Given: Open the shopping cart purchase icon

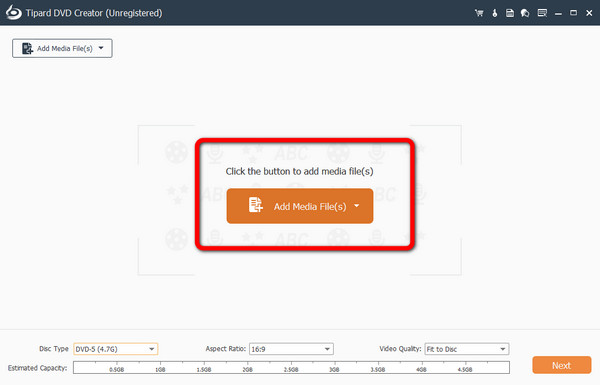Looking at the screenshot, I should (479, 13).
